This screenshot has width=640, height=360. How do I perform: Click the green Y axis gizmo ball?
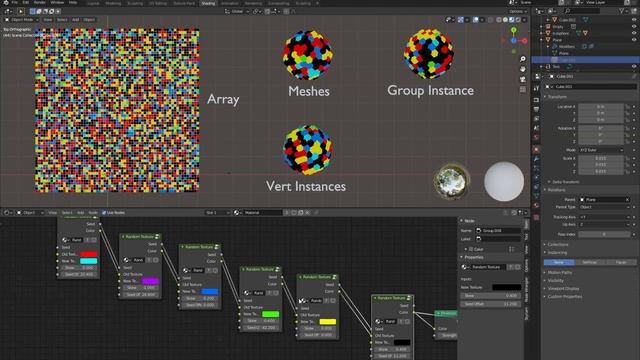[513, 30]
